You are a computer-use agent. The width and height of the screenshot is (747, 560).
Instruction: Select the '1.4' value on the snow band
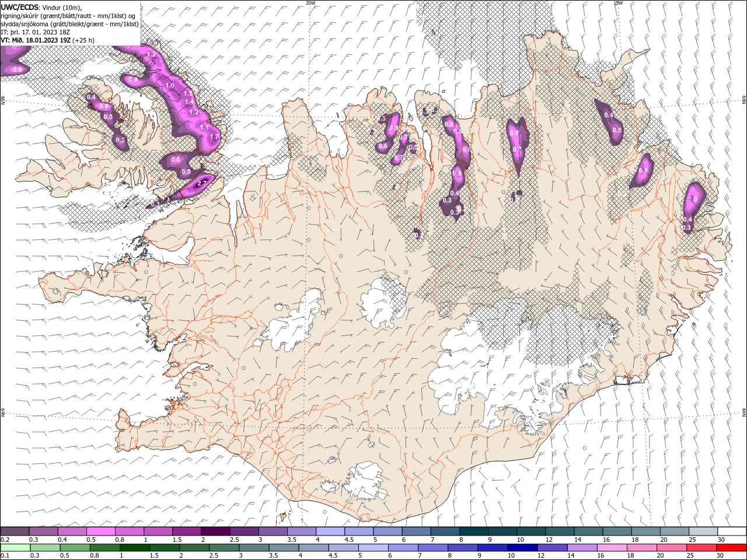[189, 101]
